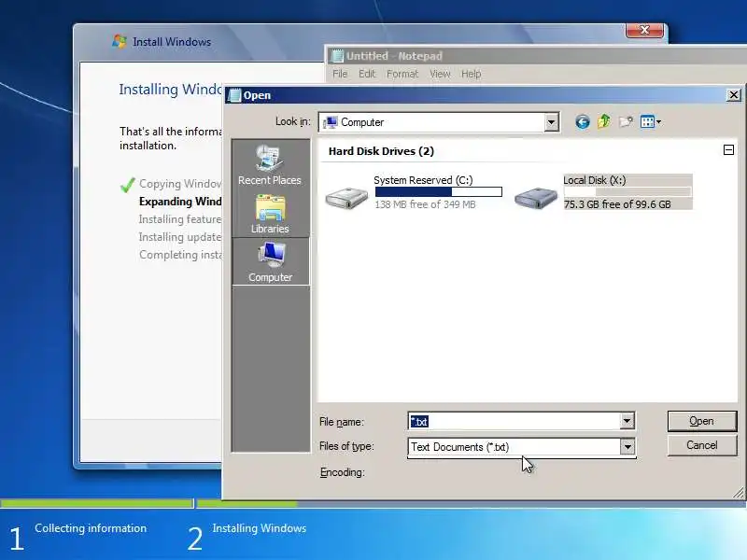This screenshot has width=747, height=560.
Task: Close the Install Windows window
Action: [644, 30]
